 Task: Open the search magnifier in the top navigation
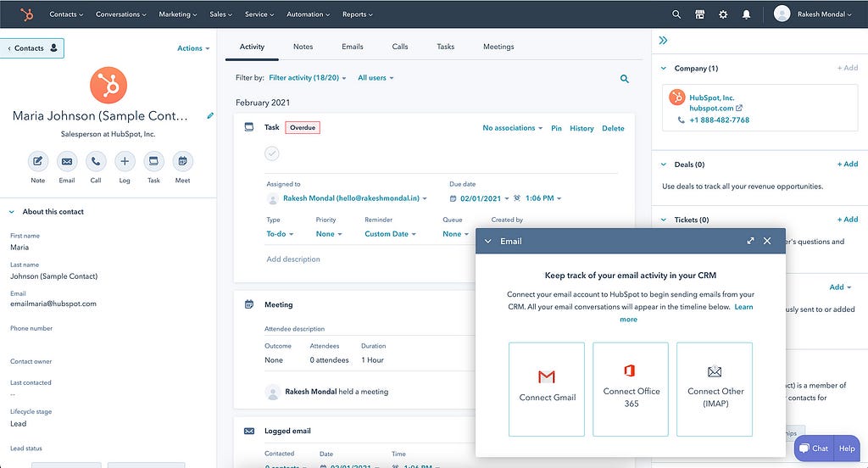click(676, 14)
